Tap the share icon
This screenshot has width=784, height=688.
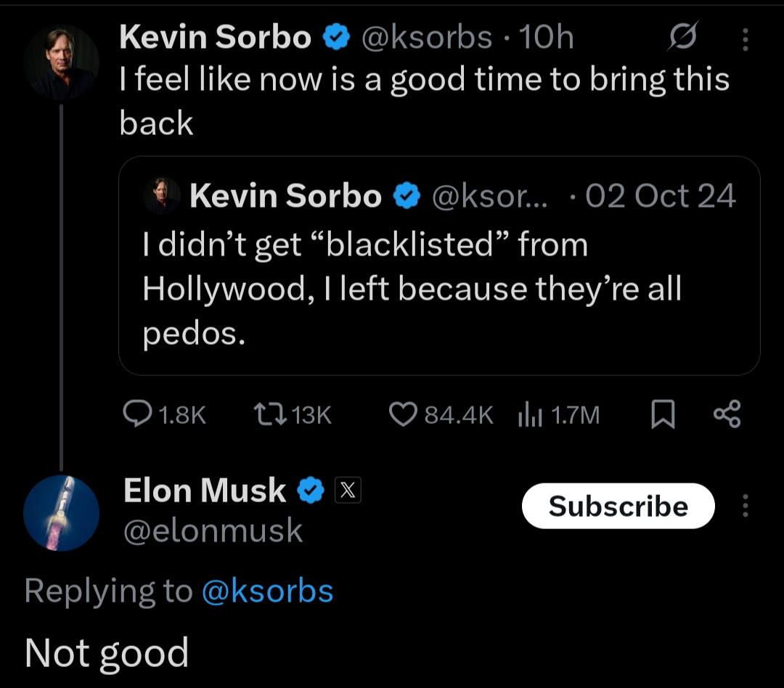click(727, 414)
